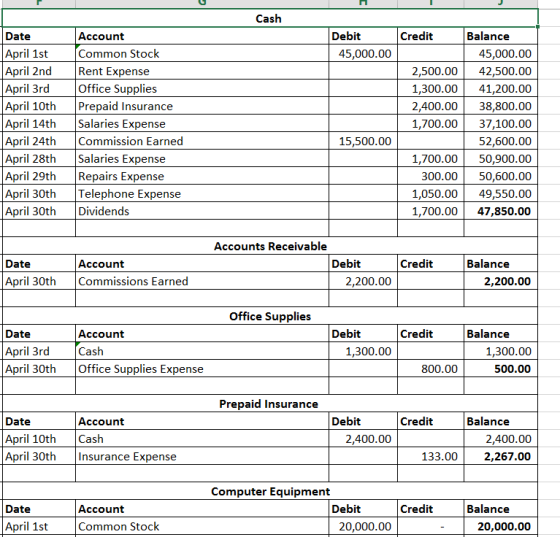Click the 2,200.00 Commissions Earned debit amount
The height and width of the screenshot is (537, 560).
(x=363, y=281)
